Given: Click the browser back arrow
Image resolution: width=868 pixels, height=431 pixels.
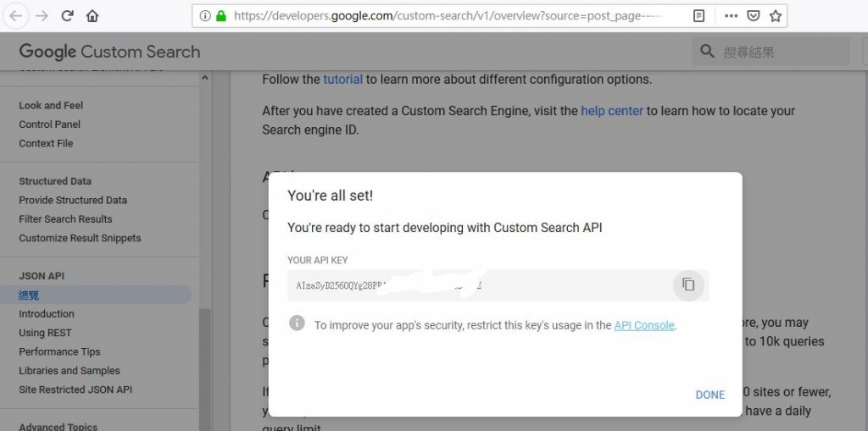Looking at the screenshot, I should [x=15, y=15].
